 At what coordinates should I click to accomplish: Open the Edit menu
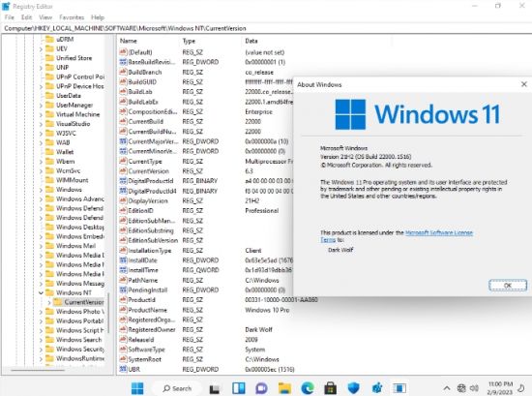coord(26,17)
